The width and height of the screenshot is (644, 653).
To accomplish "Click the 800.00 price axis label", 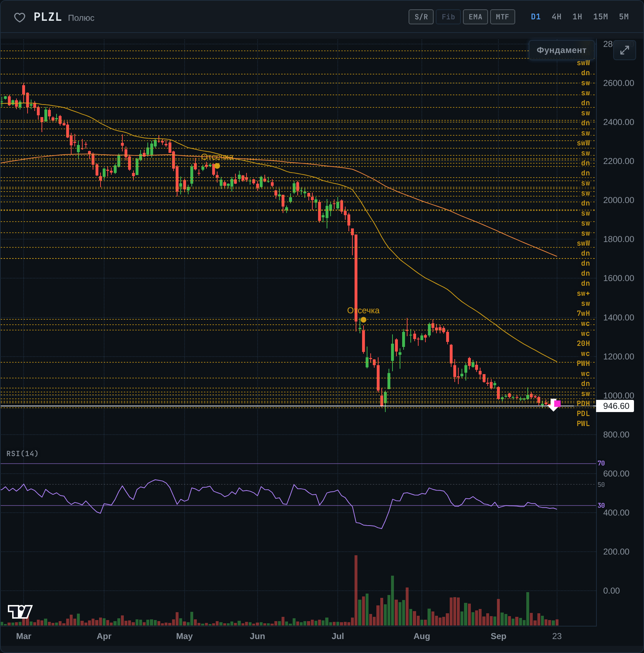I will point(616,435).
